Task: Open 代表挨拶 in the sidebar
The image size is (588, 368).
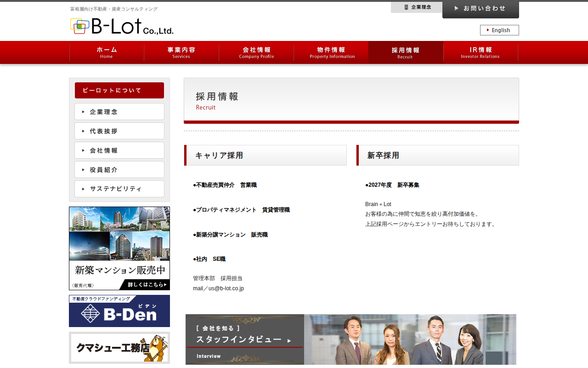Action: [119, 131]
